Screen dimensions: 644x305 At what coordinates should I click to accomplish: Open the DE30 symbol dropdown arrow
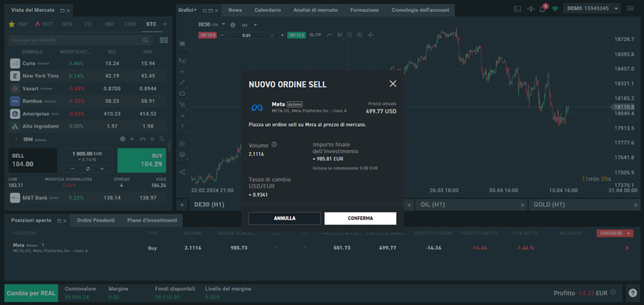click(x=224, y=24)
